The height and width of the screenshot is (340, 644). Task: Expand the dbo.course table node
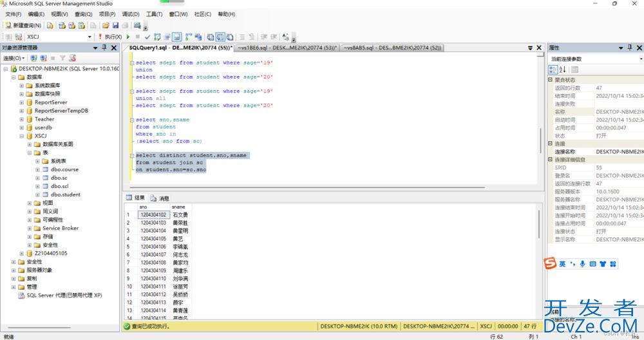click(x=37, y=169)
